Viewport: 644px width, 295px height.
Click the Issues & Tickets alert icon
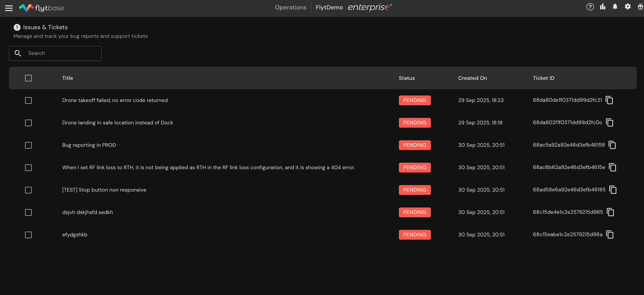pos(17,27)
